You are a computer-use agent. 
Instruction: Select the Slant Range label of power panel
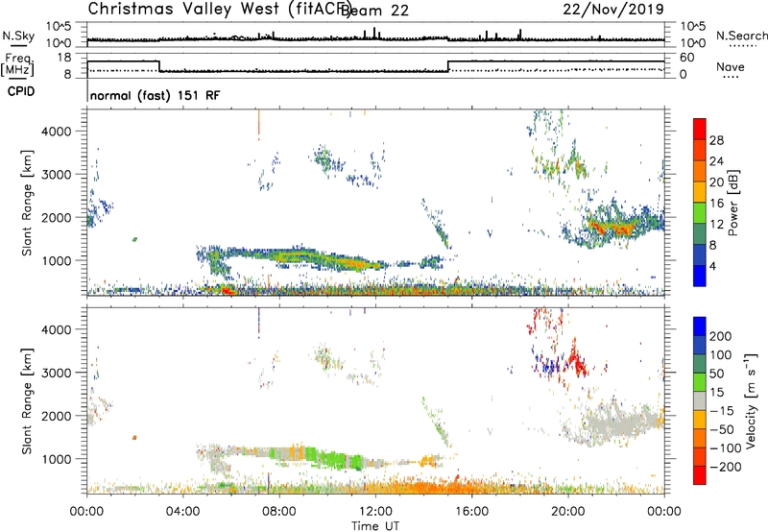[27, 203]
